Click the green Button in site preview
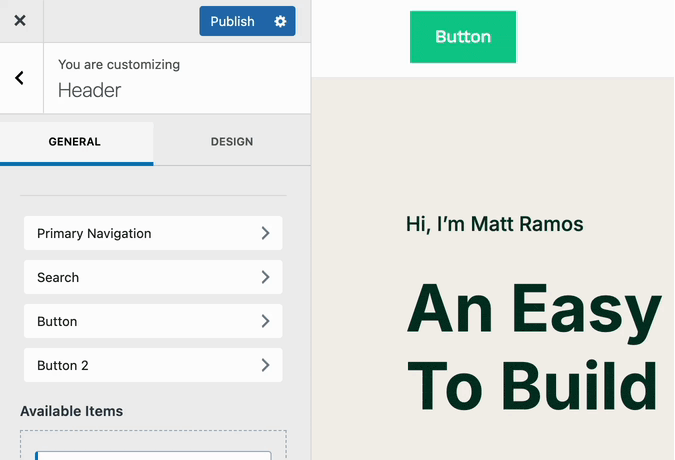The image size is (675, 460). pyautogui.click(x=463, y=37)
